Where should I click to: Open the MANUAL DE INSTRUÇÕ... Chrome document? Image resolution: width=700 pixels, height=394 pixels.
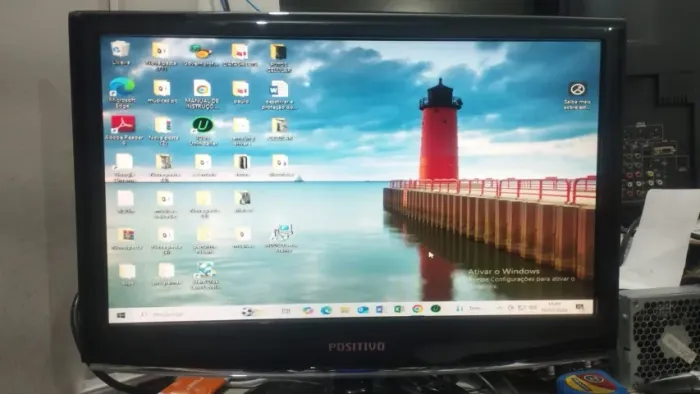pos(202,94)
